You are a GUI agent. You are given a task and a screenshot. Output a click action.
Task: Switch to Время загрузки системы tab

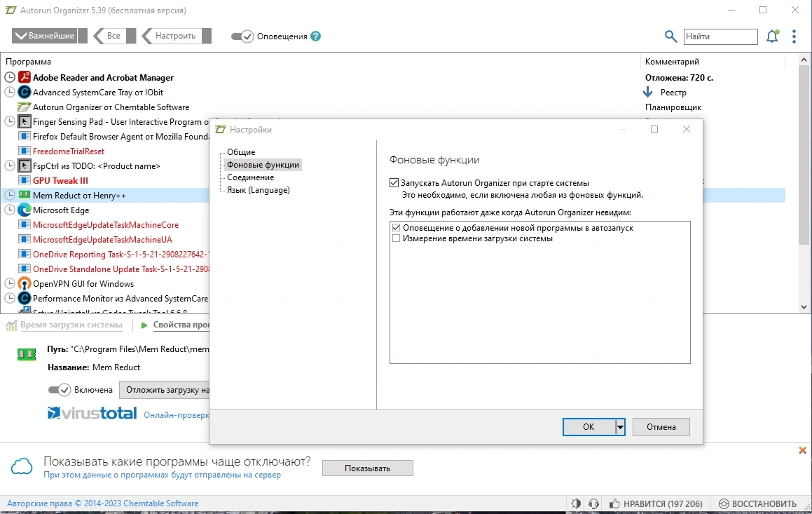(x=71, y=325)
